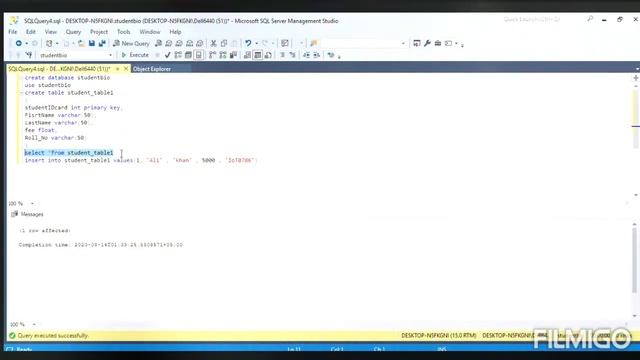Viewport: 640px width, 360px height.
Task: Switch output to Results to Text
Action: tap(247, 55)
